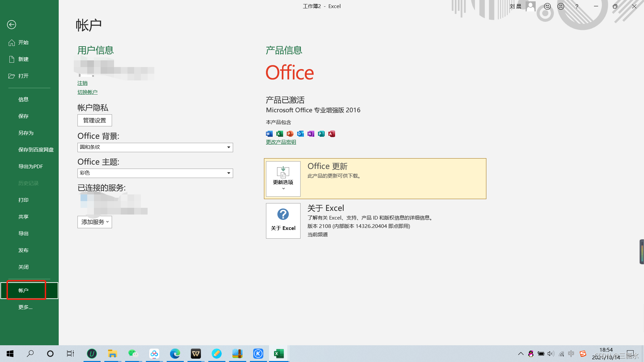Click the Access icon under product info
Viewport: 644px width, 362px height.
tap(332, 134)
